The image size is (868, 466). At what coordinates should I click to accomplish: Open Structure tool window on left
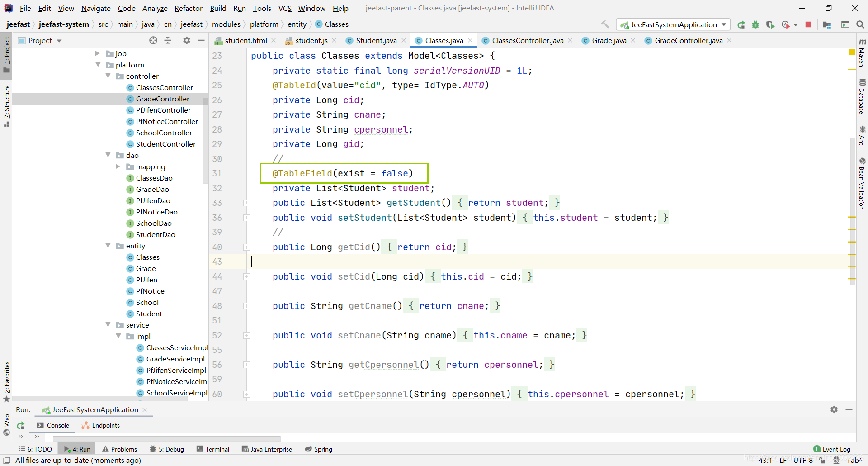point(6,105)
